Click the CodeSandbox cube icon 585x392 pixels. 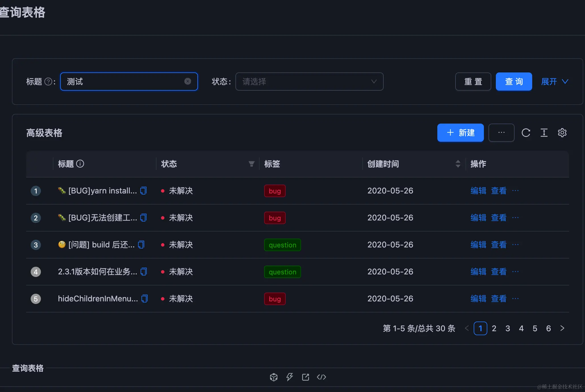point(273,377)
